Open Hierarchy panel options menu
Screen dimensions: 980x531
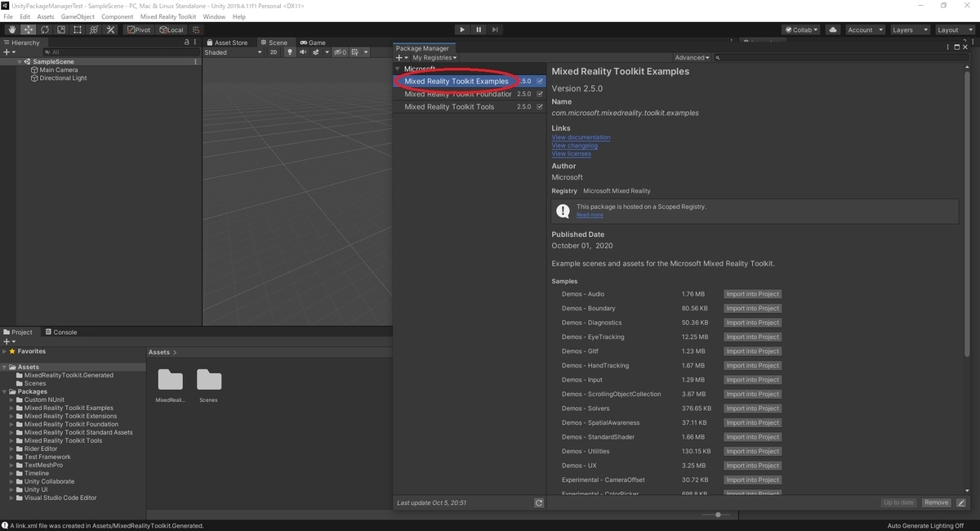(x=196, y=42)
